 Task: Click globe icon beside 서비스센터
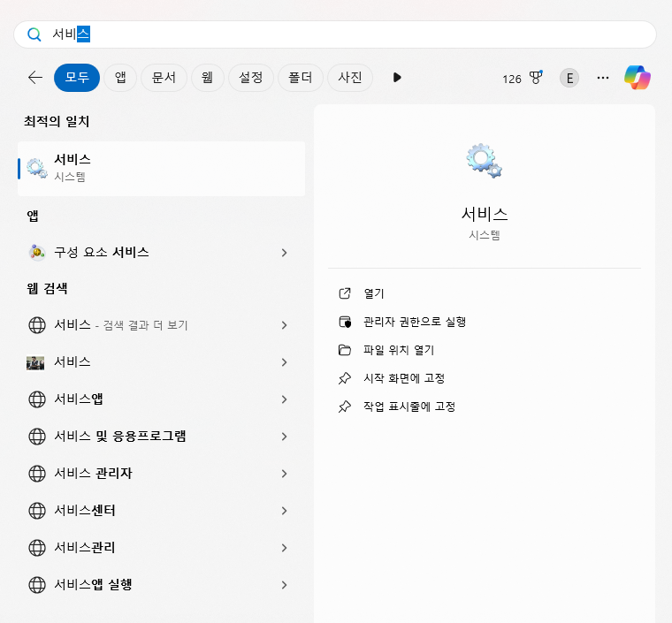(x=37, y=511)
